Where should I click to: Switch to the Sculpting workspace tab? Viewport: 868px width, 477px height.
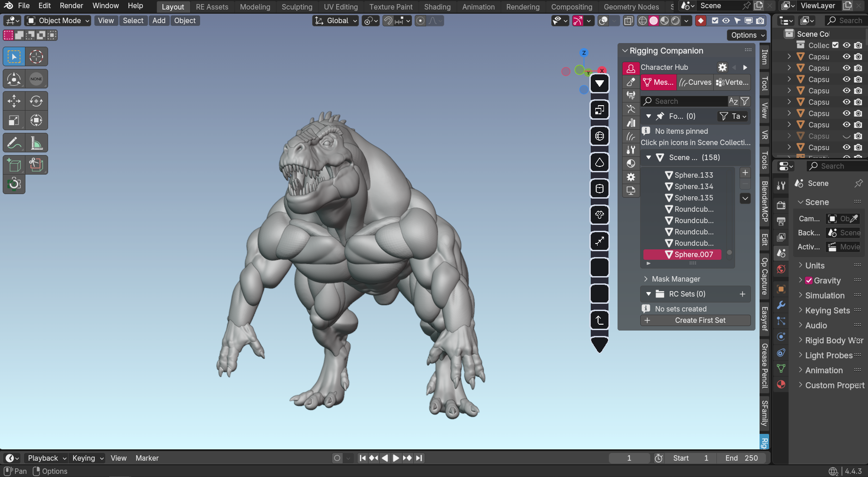click(x=297, y=7)
